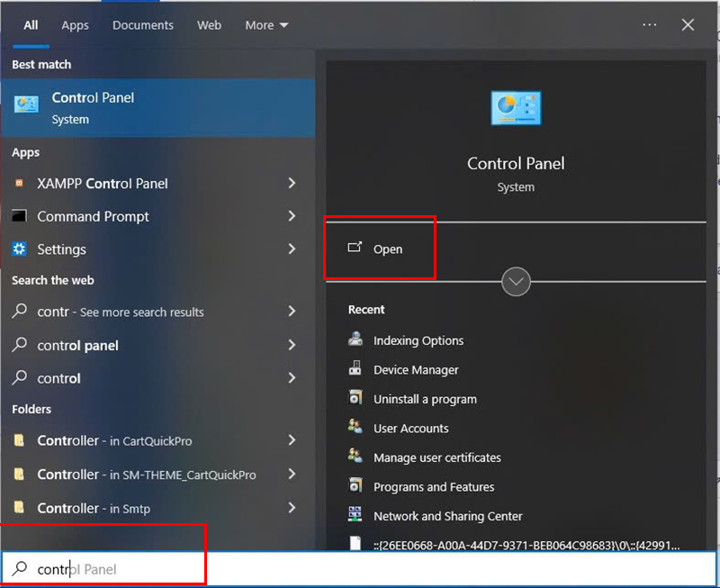Open Uninstall a program shortcut
This screenshot has width=720, height=588.
coord(424,399)
